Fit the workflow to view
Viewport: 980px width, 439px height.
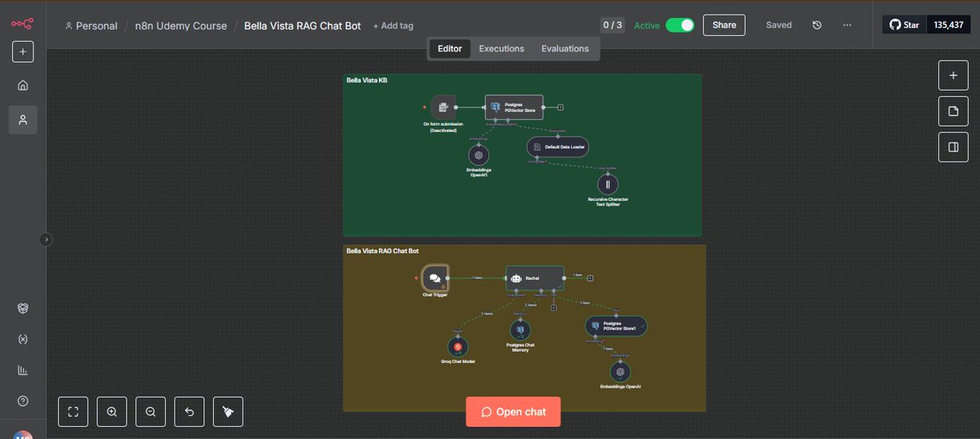pos(73,412)
